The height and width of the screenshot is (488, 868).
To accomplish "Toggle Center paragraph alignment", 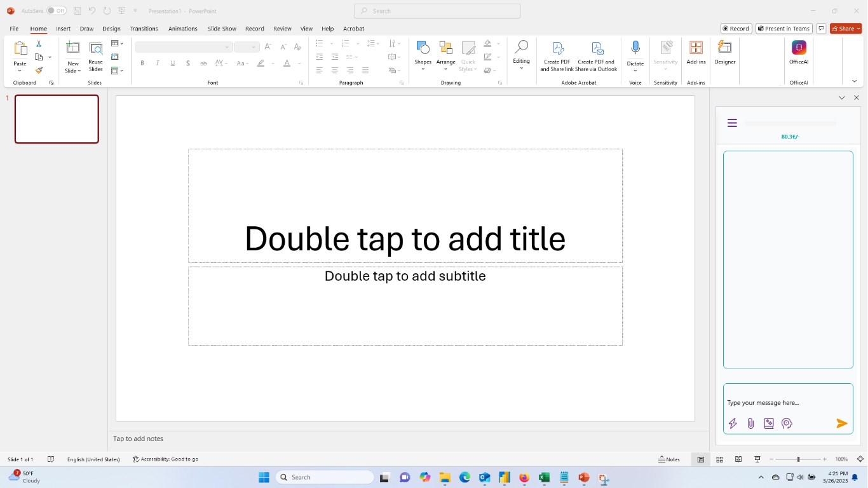I will (334, 71).
